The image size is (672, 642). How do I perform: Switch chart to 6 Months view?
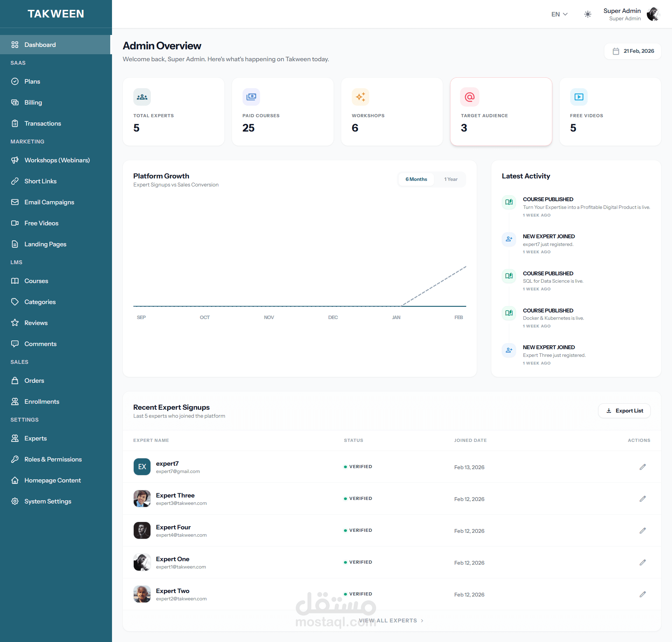pyautogui.click(x=416, y=179)
